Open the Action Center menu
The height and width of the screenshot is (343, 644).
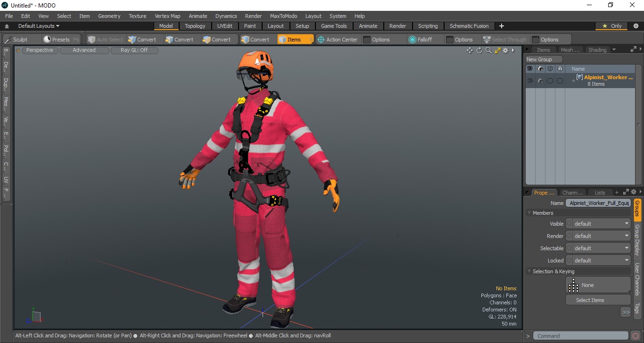pos(337,40)
